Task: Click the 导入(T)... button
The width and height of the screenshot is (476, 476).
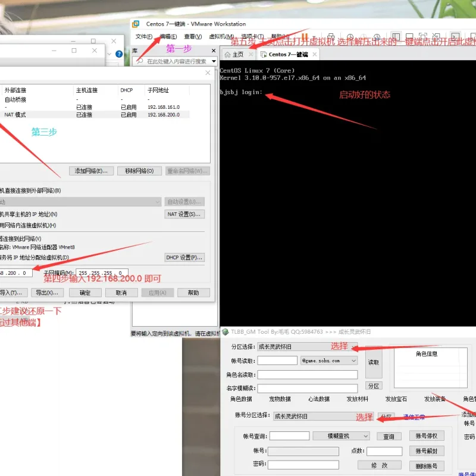Action: pos(13,293)
